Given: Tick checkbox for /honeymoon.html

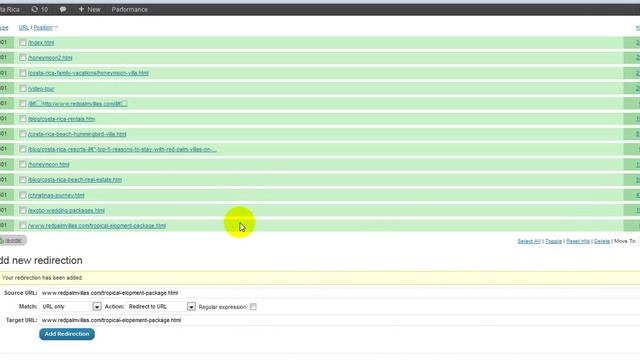Looking at the screenshot, I should 22,164.
